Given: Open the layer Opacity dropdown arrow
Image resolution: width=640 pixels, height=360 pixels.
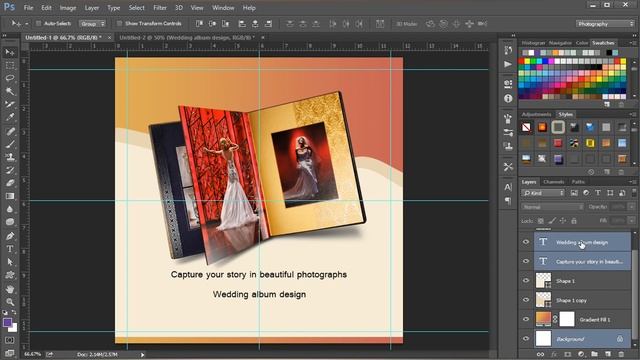Looking at the screenshot, I should coord(631,207).
